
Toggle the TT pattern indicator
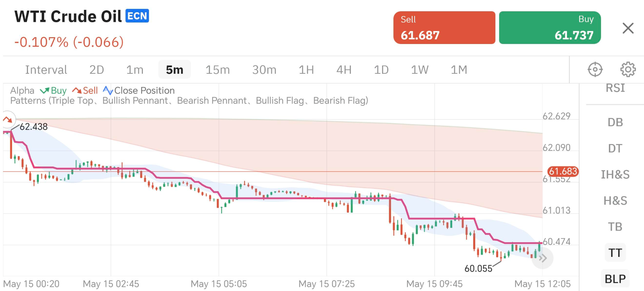[615, 253]
